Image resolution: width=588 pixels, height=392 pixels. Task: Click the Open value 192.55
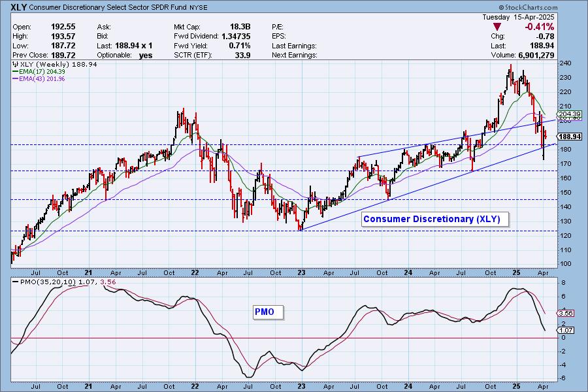[63, 27]
